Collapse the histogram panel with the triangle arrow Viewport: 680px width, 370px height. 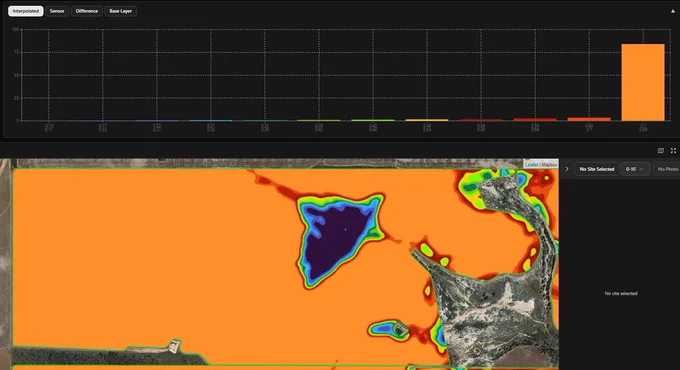(673, 11)
